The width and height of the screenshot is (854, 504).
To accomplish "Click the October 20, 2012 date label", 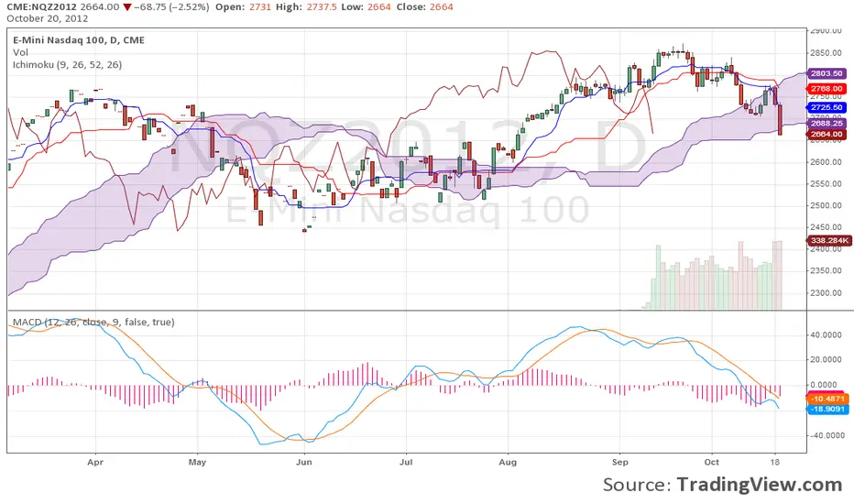I will click(48, 18).
